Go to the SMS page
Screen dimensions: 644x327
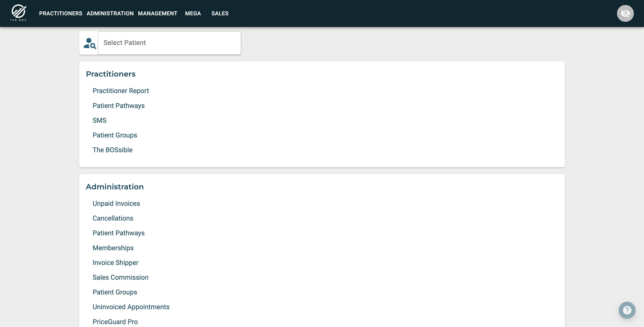(x=99, y=120)
